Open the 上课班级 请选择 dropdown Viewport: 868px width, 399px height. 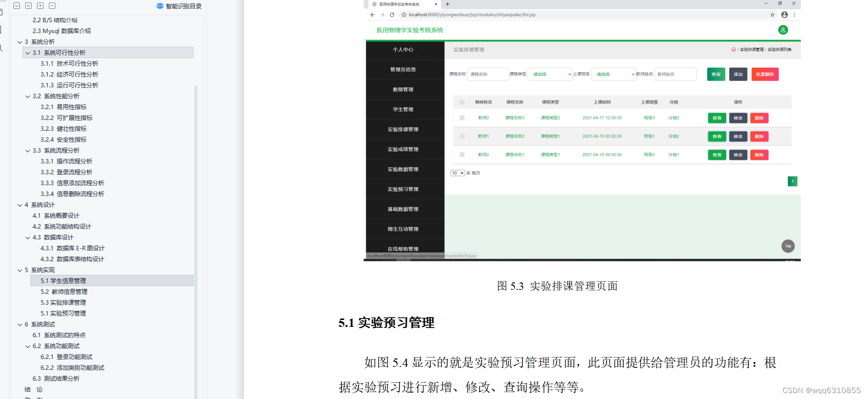point(614,74)
